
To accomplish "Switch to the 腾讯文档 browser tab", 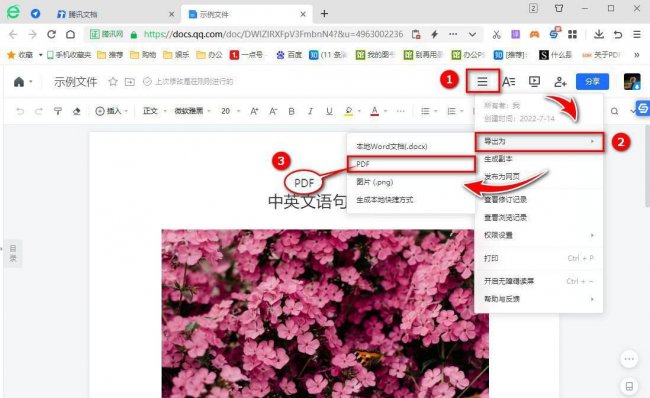I will (x=114, y=14).
